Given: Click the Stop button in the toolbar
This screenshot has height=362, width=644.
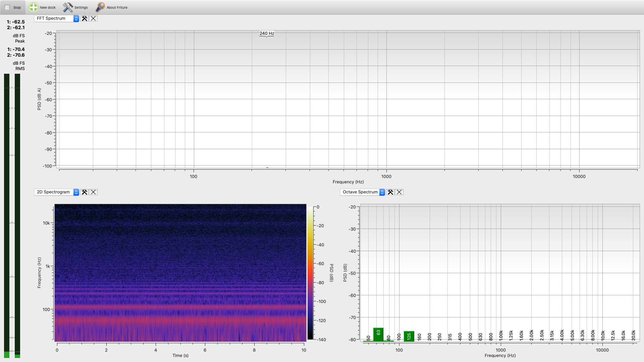Looking at the screenshot, I should click(x=13, y=7).
